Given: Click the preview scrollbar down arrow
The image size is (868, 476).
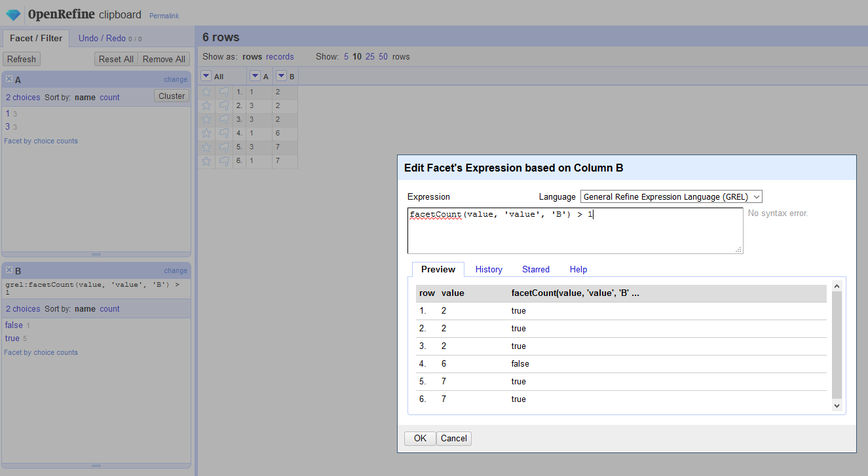Looking at the screenshot, I should (837, 406).
